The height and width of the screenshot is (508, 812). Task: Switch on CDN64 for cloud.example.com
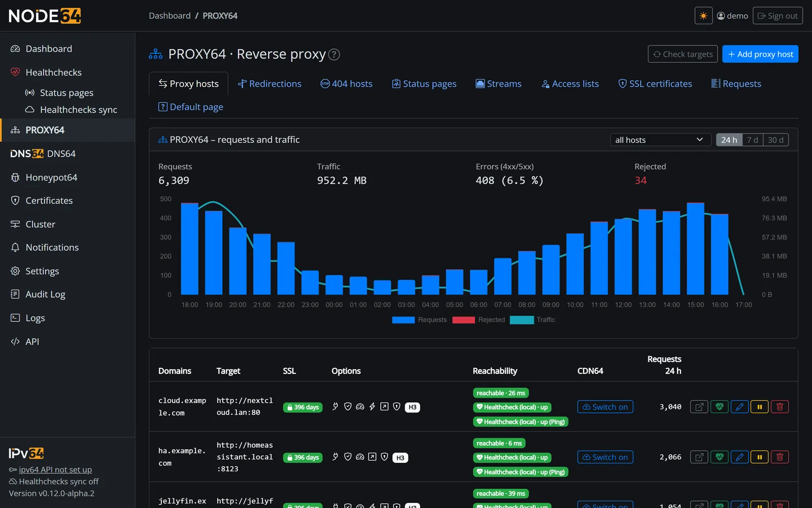(605, 407)
